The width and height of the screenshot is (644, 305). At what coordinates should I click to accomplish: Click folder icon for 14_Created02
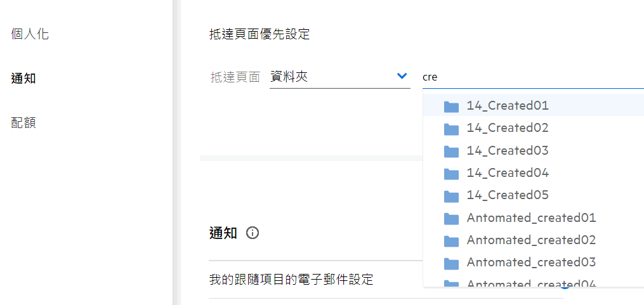[451, 128]
